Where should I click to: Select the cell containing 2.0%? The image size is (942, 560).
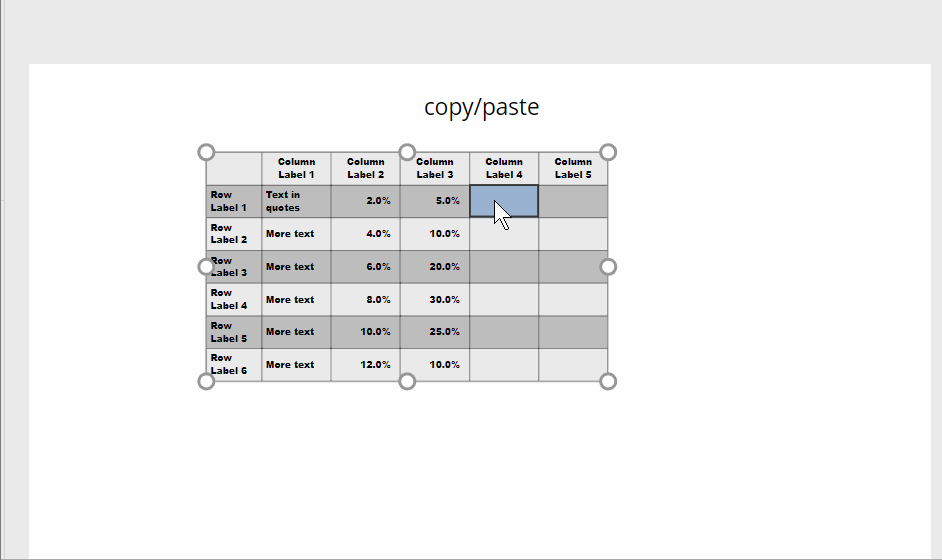click(x=365, y=201)
